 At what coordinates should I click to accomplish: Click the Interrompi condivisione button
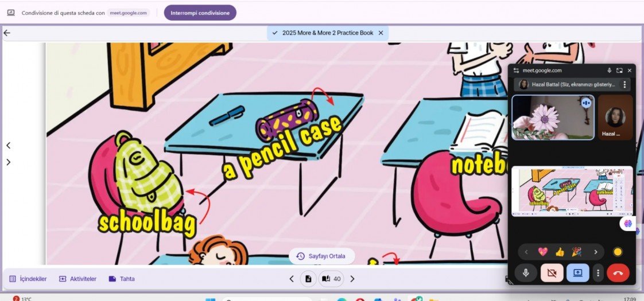click(x=200, y=13)
